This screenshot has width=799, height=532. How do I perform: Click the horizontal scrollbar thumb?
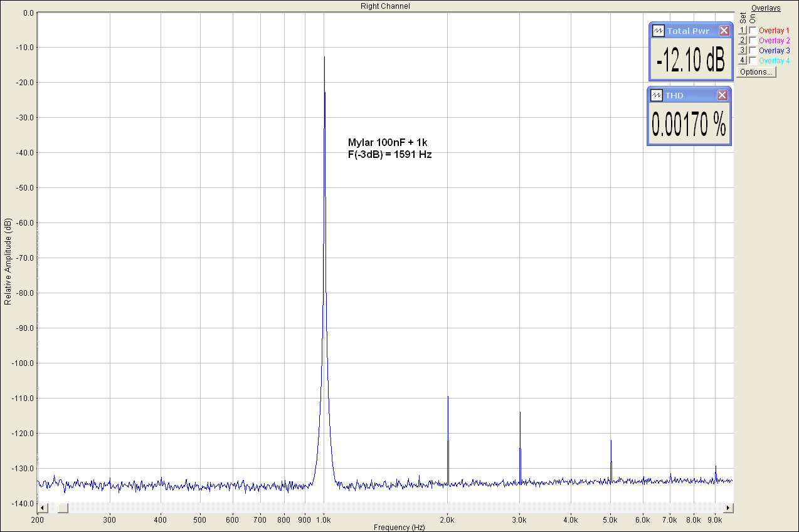pos(63,508)
